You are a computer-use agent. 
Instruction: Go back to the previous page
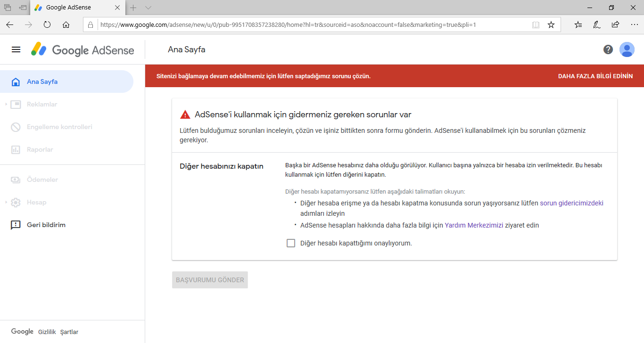coord(9,25)
